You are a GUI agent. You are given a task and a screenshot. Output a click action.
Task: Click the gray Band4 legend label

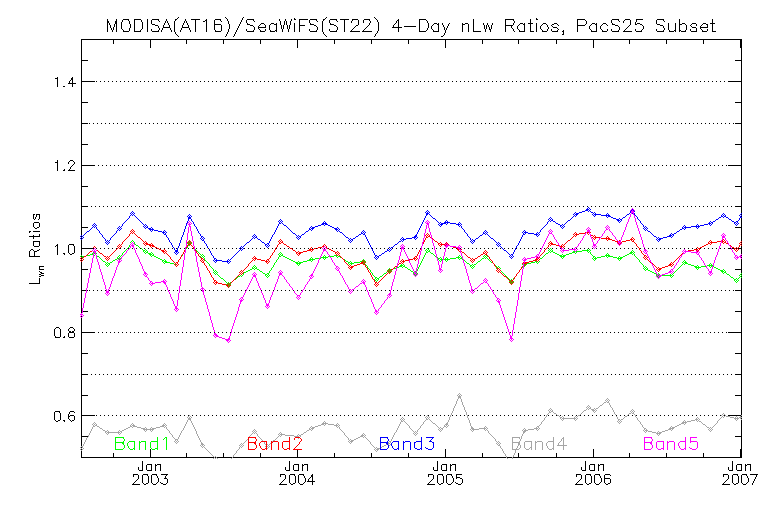(x=539, y=444)
